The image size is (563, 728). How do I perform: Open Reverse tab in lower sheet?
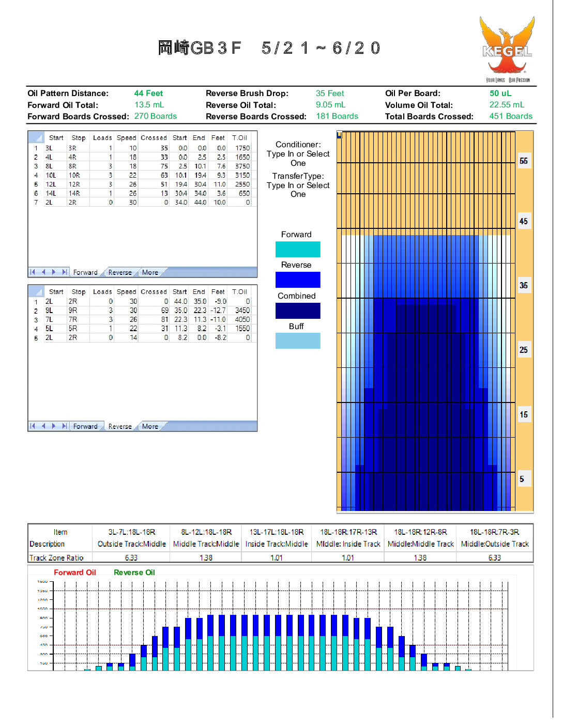click(120, 426)
